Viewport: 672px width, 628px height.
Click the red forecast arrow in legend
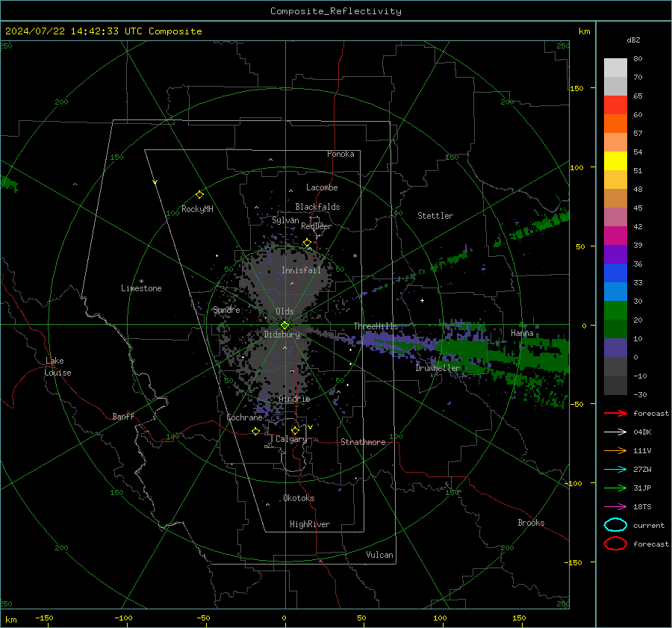(615, 413)
